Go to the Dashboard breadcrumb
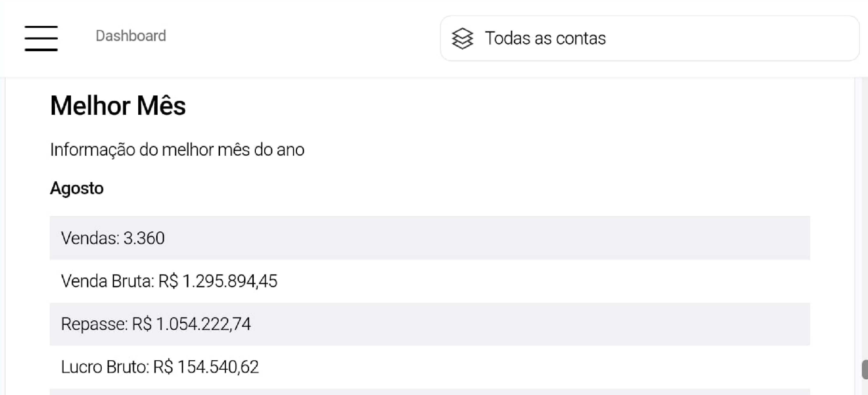Image resolution: width=868 pixels, height=395 pixels. coord(131,36)
